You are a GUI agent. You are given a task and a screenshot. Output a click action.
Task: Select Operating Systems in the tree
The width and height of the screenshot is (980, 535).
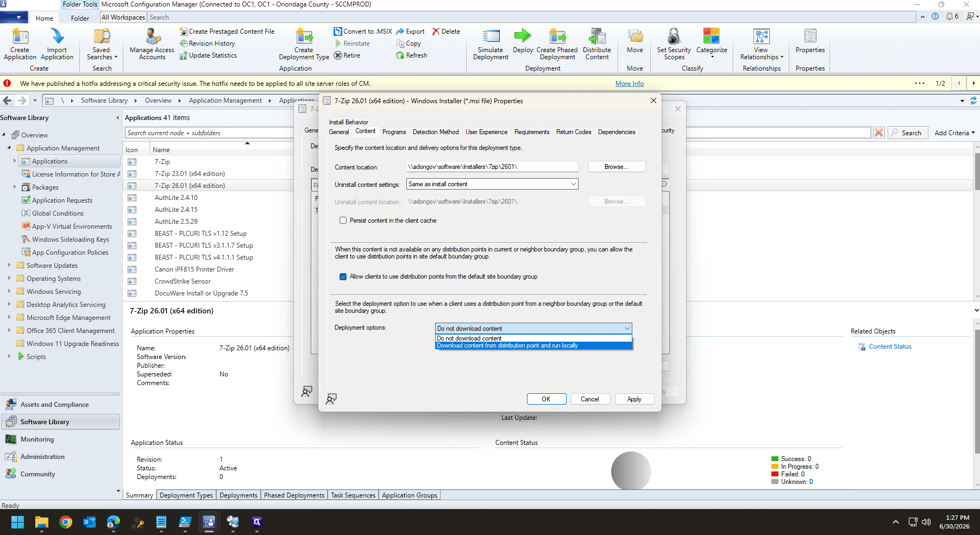click(54, 279)
